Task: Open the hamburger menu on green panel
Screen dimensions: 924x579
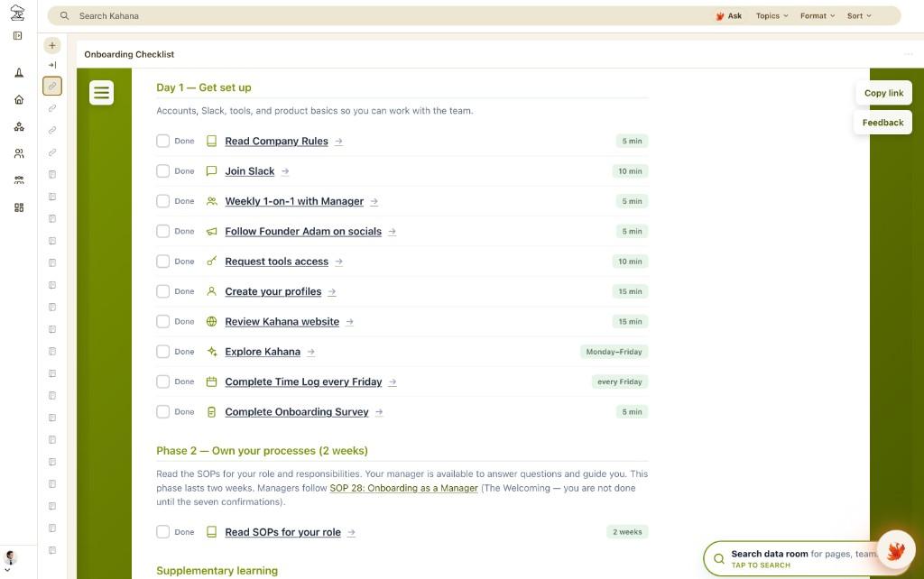Action: click(x=101, y=93)
